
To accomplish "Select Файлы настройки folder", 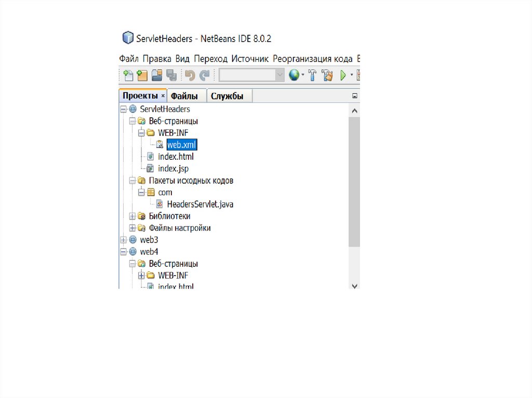I will (179, 228).
